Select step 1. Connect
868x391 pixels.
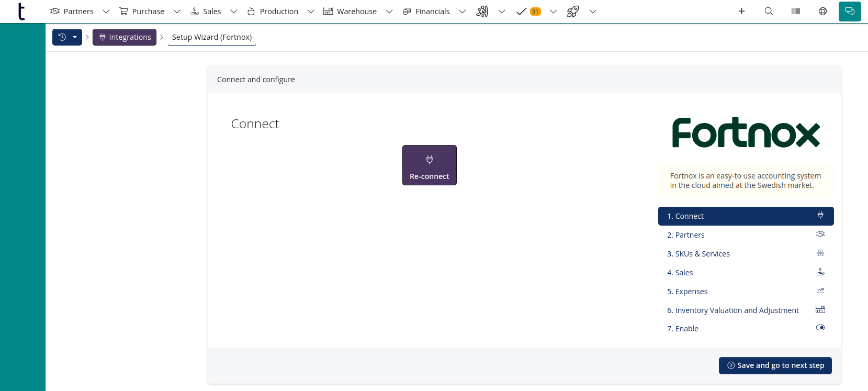point(746,216)
